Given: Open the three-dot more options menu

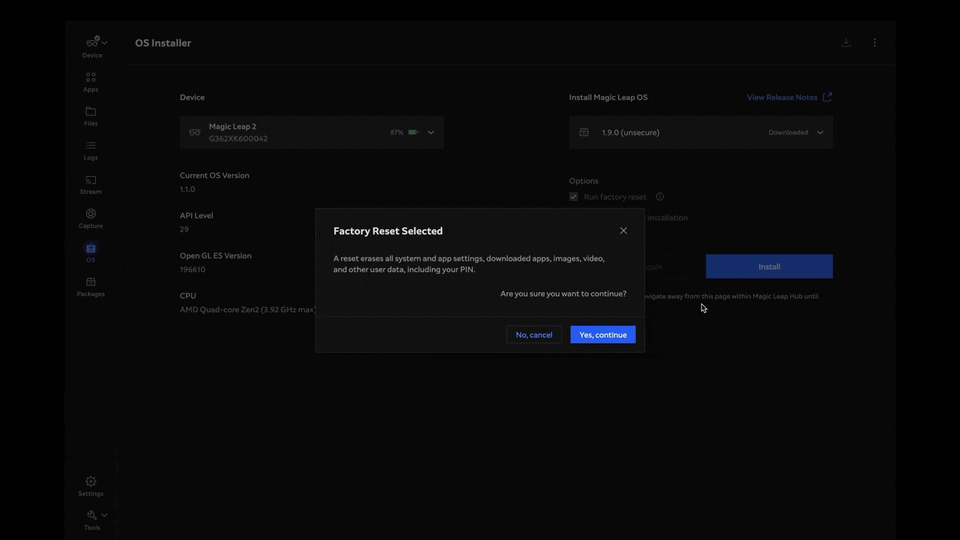Looking at the screenshot, I should [x=874, y=43].
